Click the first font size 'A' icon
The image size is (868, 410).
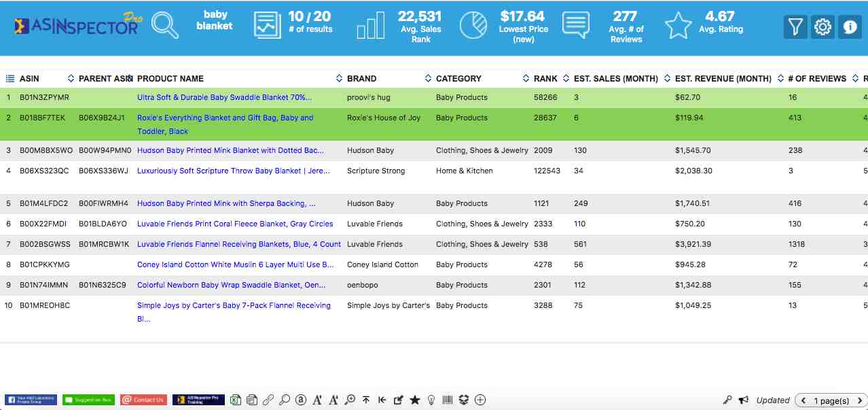point(317,400)
